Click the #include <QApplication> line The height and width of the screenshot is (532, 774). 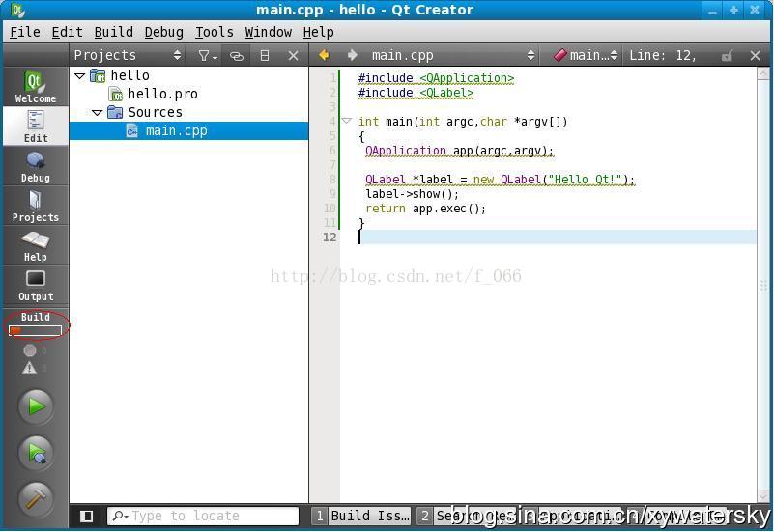pos(437,78)
